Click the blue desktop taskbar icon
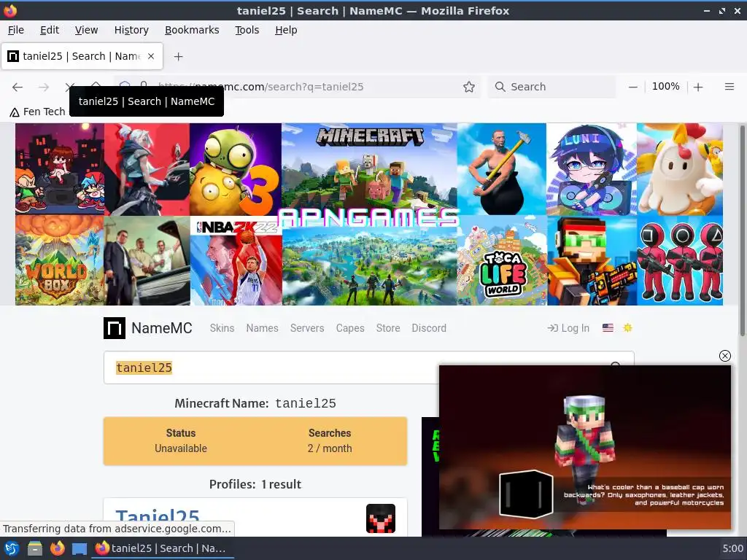This screenshot has height=560, width=747. click(80, 549)
